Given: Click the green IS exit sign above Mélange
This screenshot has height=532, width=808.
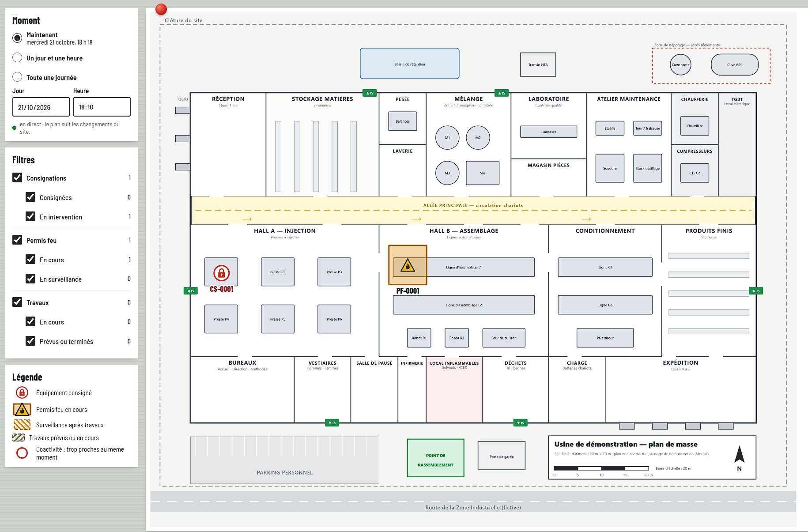Looking at the screenshot, I should [x=502, y=93].
